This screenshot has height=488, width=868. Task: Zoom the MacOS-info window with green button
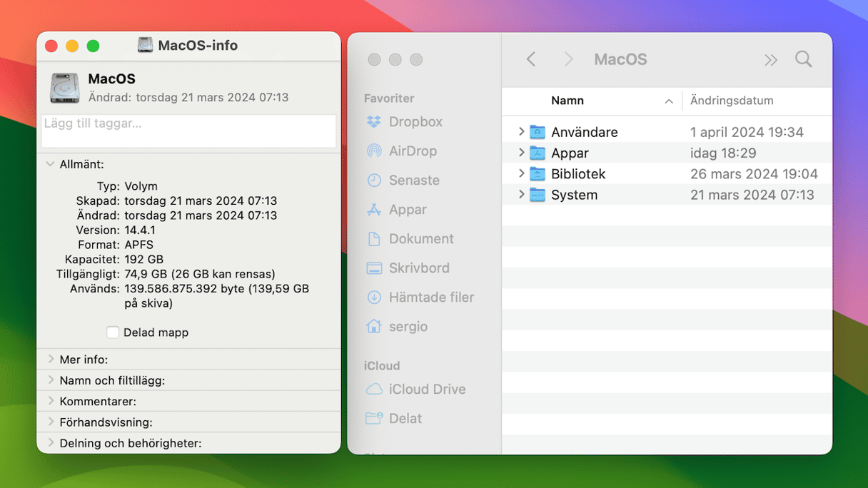pos(93,46)
